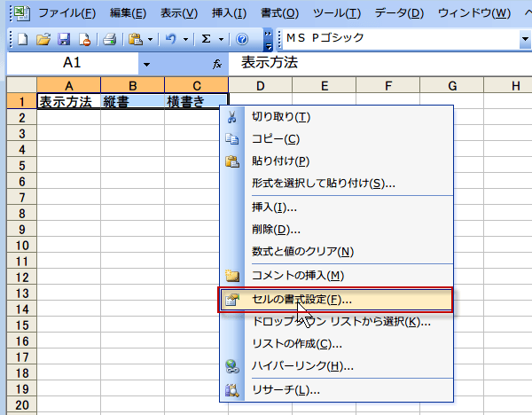Click the Paste clipboard toolbar icon
Screen dimensions: 532x415
136,39
